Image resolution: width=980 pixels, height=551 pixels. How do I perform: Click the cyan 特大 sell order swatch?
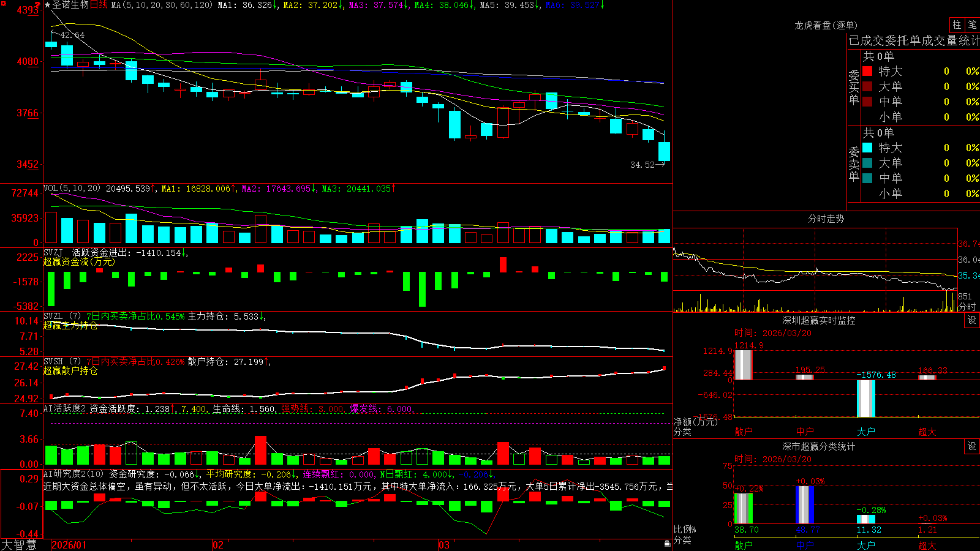[867, 148]
